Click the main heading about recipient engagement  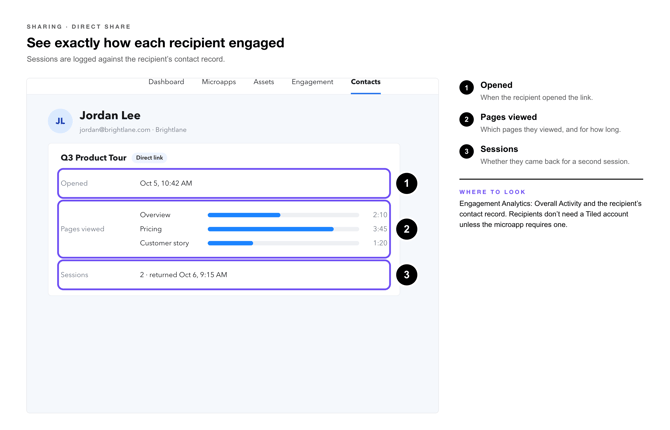pyautogui.click(x=156, y=43)
